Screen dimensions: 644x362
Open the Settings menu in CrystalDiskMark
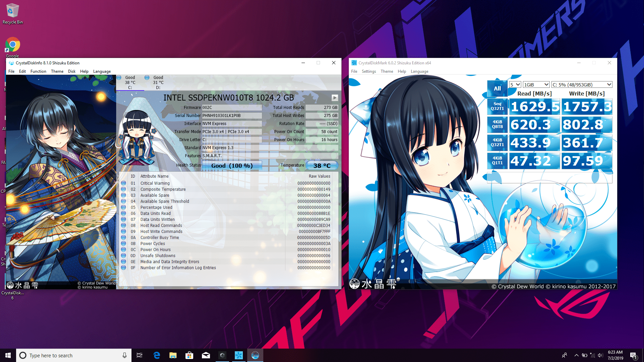point(369,71)
